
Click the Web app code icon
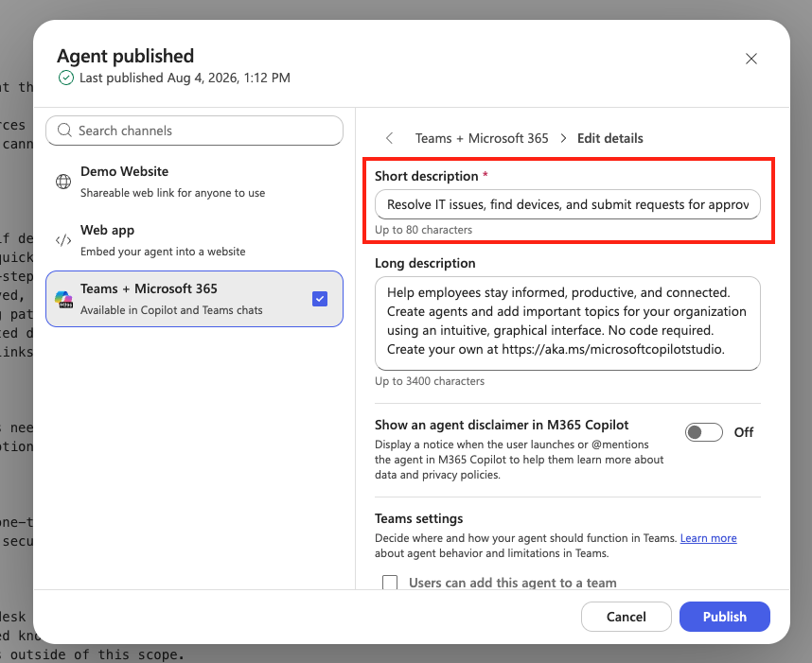pyautogui.click(x=63, y=240)
